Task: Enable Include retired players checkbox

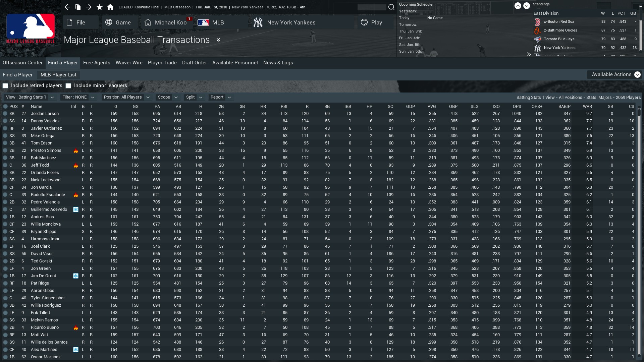Action: 5,86
